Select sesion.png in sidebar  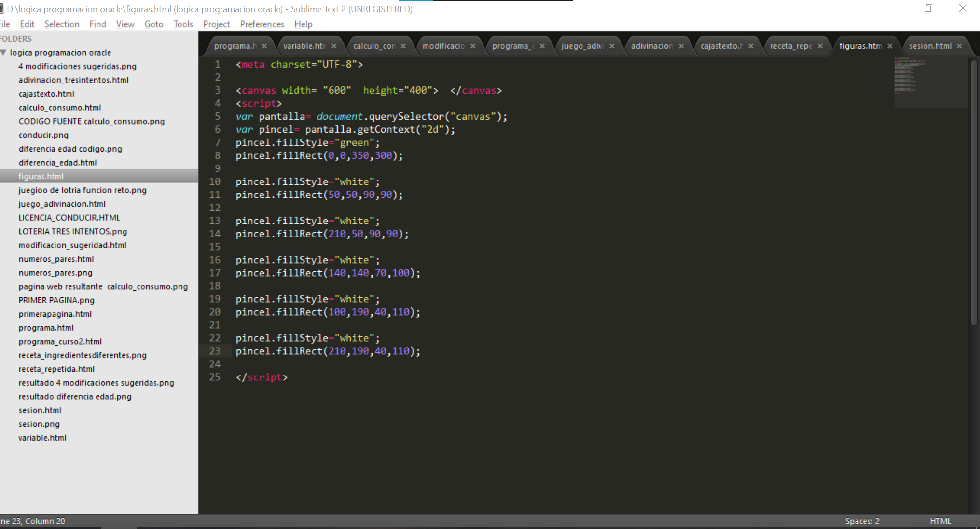point(39,424)
